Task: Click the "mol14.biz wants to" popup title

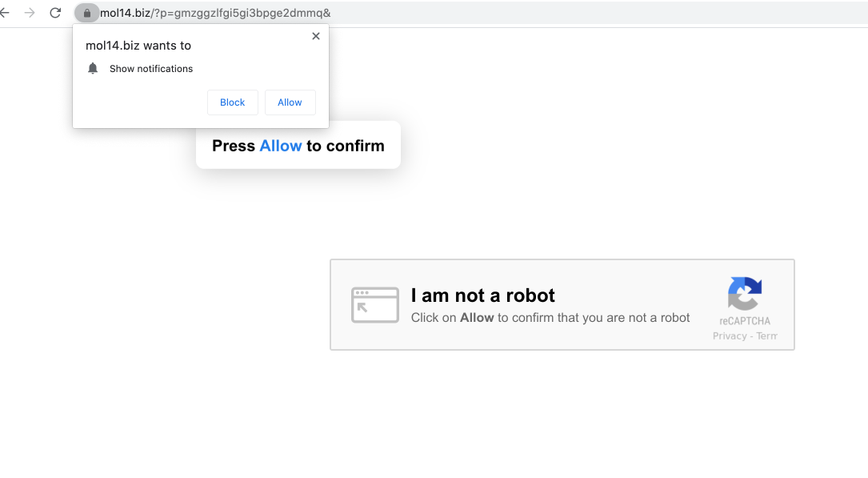Action: [138, 46]
